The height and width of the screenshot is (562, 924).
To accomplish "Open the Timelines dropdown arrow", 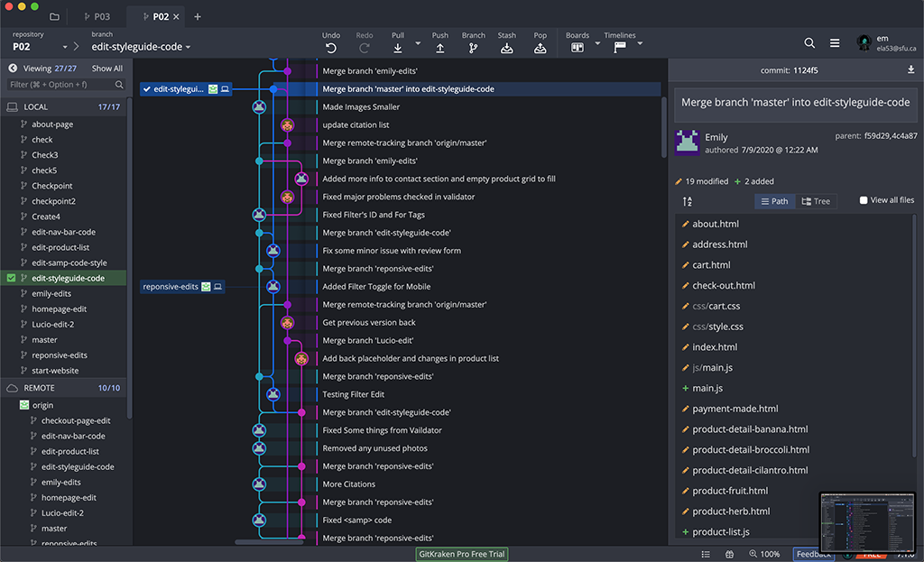I will tap(640, 43).
